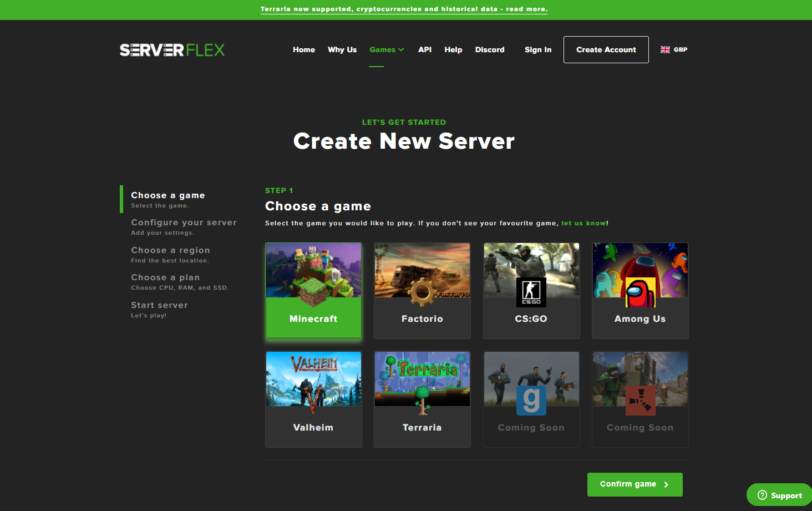Navigate to the API page
The image size is (812, 511).
coord(425,49)
